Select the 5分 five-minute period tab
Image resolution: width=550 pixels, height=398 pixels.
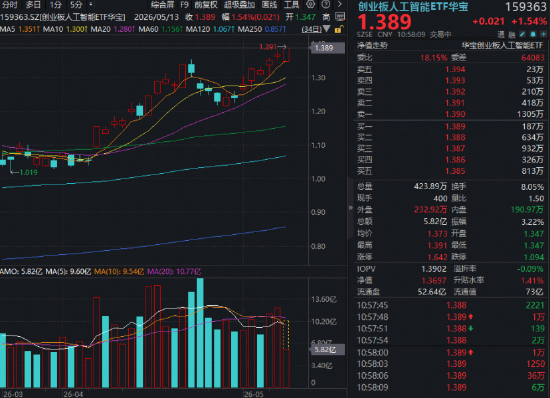[x=76, y=5]
